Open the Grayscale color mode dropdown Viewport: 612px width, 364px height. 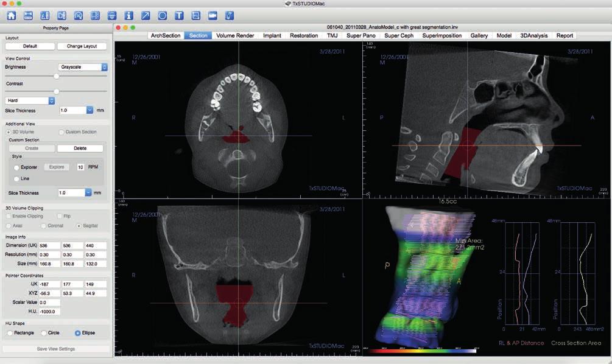tap(83, 67)
